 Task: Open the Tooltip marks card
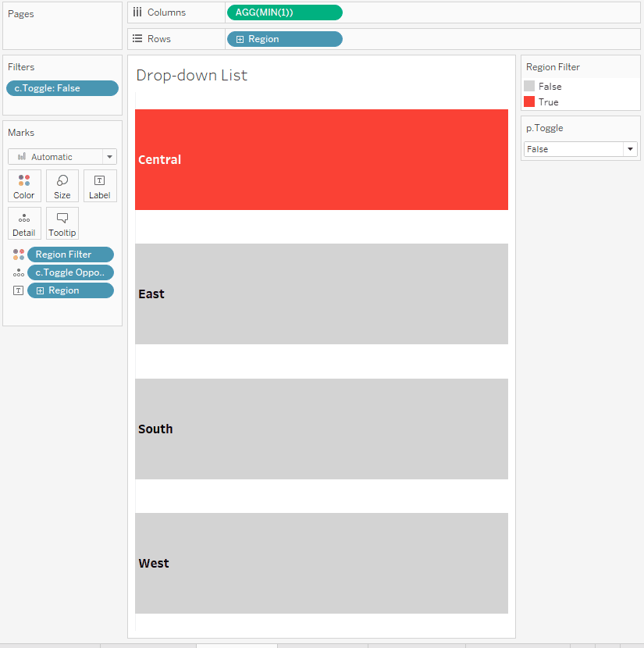(62, 223)
